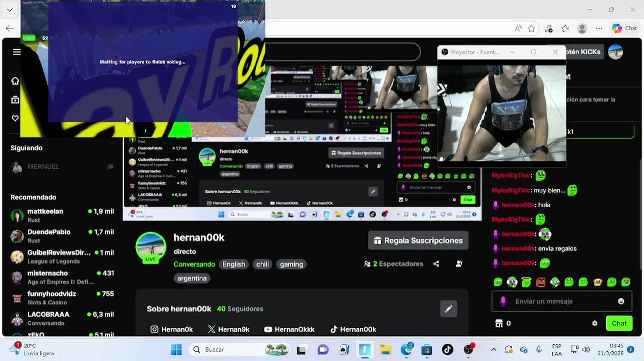Screen dimensions: 644x361
Task: Click the 40 Seguidores text
Action: pyautogui.click(x=240, y=309)
